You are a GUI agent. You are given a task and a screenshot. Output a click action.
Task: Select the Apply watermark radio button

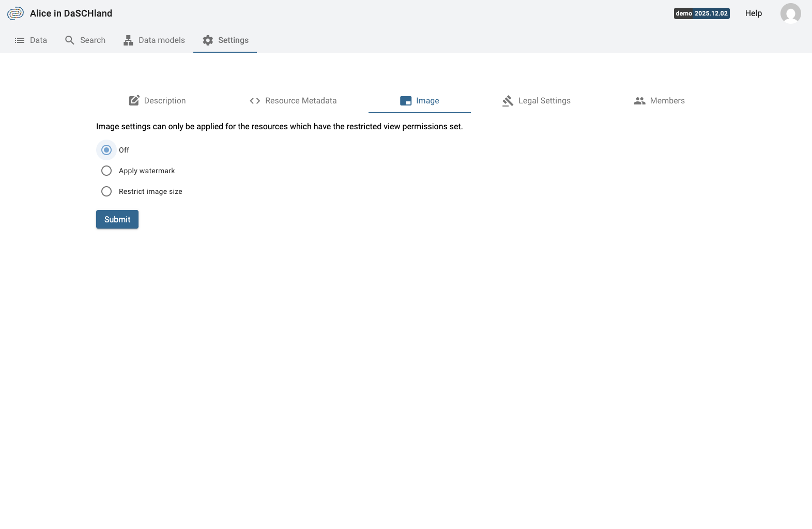tap(106, 171)
